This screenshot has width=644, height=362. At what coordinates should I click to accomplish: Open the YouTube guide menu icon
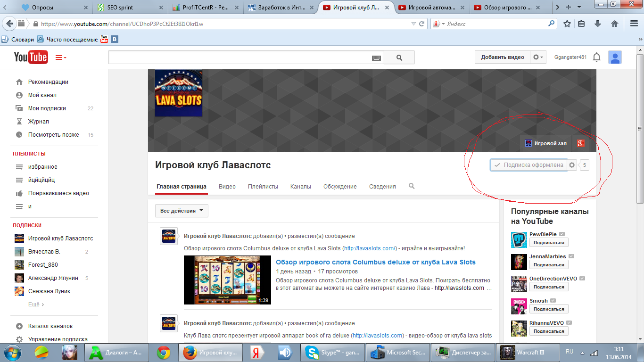61,58
